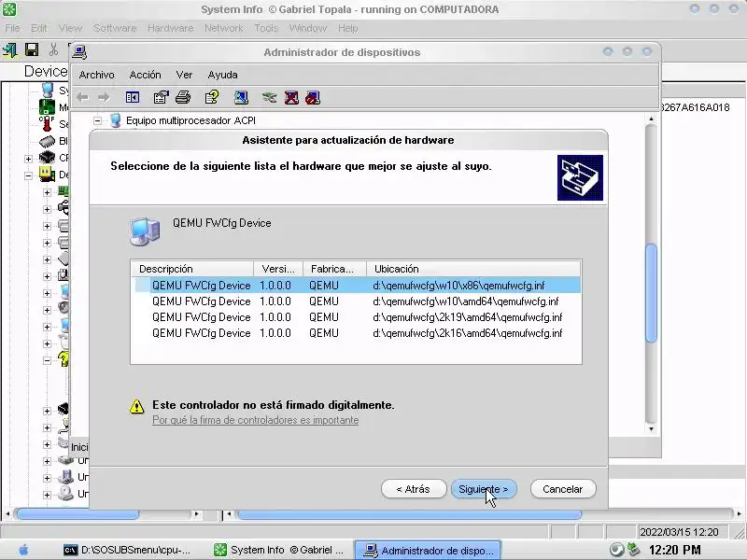
Task: Click the back arrow in Device Manager toolbar
Action: click(x=82, y=98)
